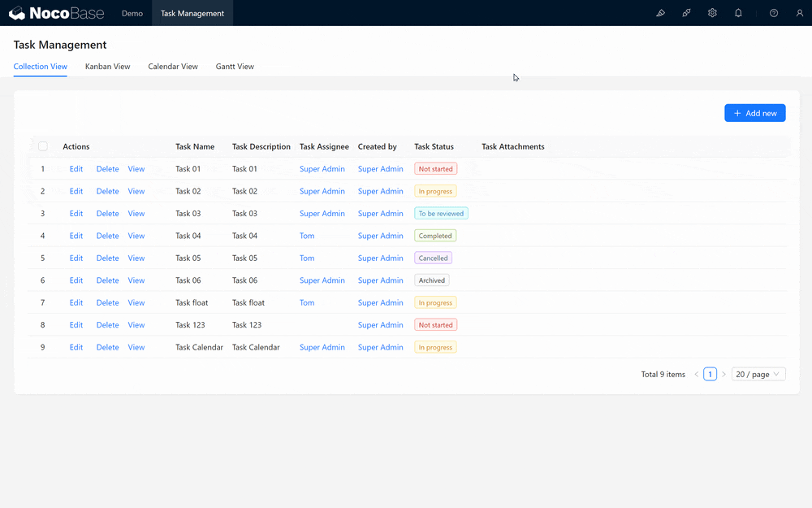This screenshot has height=508, width=812.
Task: Open the settings gear icon
Action: pos(712,13)
